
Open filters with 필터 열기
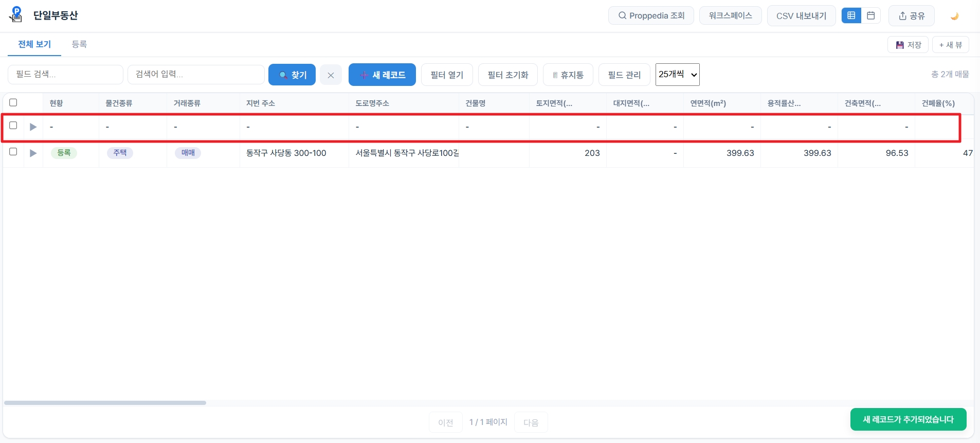[447, 75]
